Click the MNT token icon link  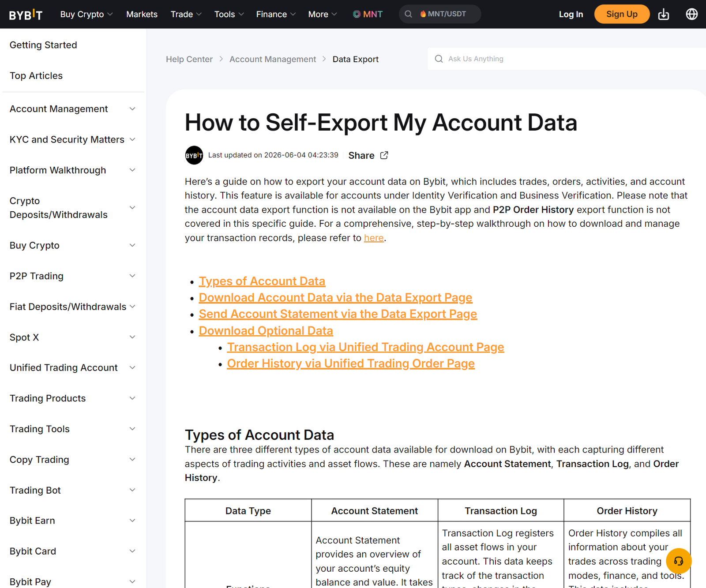tap(368, 14)
